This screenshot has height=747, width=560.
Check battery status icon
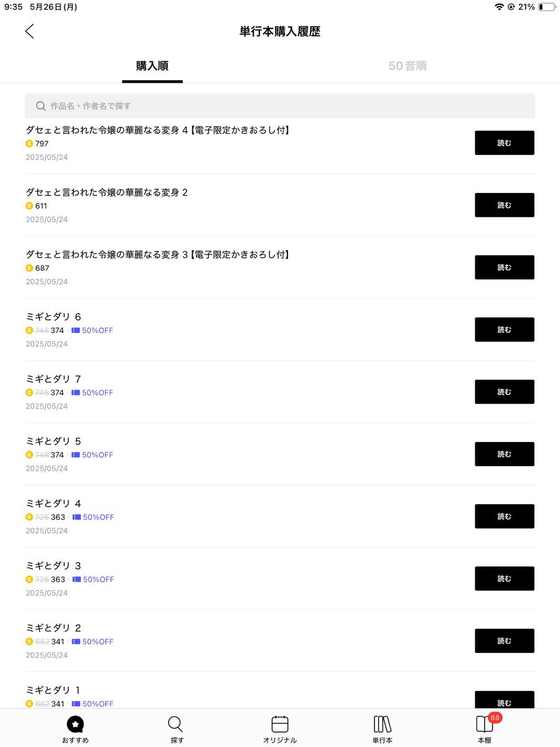(547, 7)
